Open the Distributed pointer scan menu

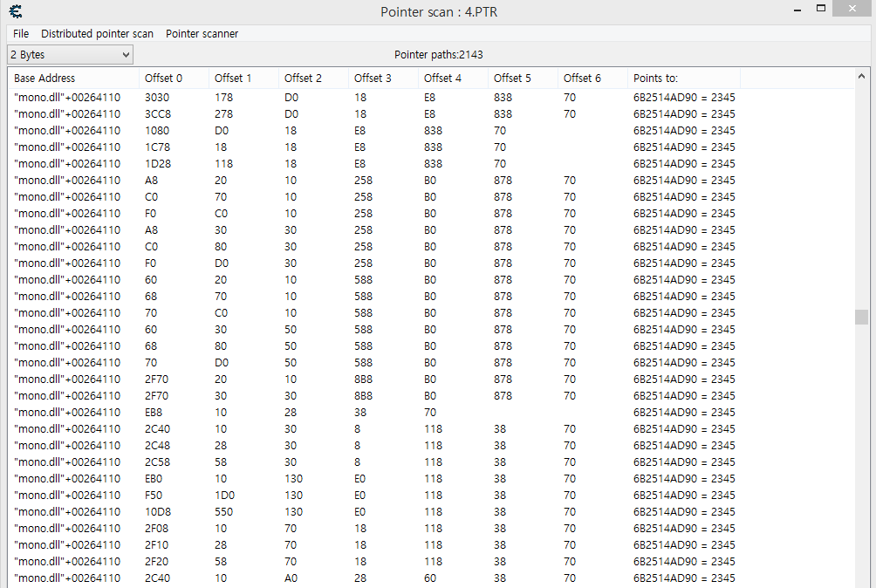(x=97, y=33)
